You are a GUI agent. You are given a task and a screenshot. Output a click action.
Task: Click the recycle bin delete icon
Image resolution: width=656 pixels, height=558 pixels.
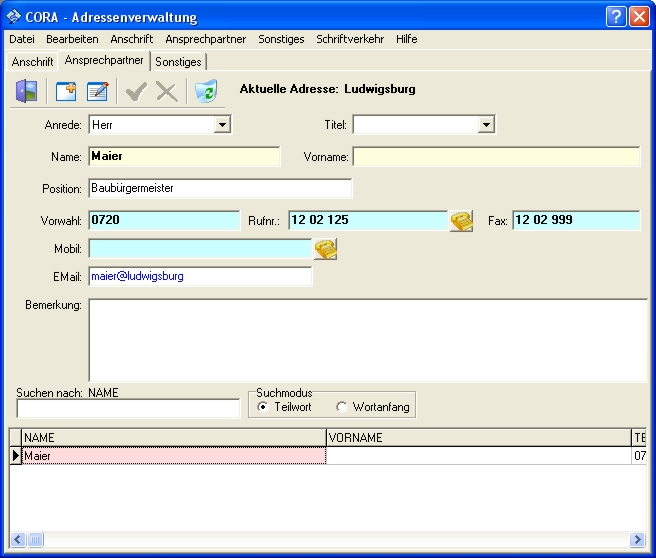pos(206,91)
